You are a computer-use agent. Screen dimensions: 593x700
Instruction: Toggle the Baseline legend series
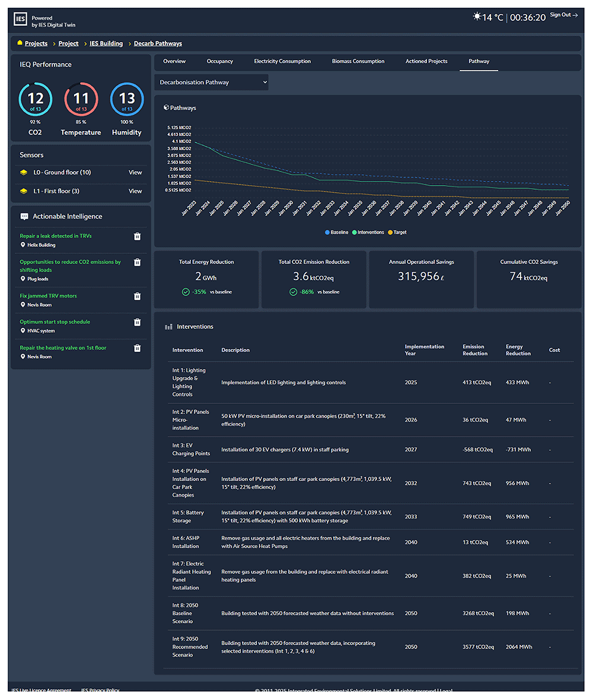pyautogui.click(x=336, y=233)
